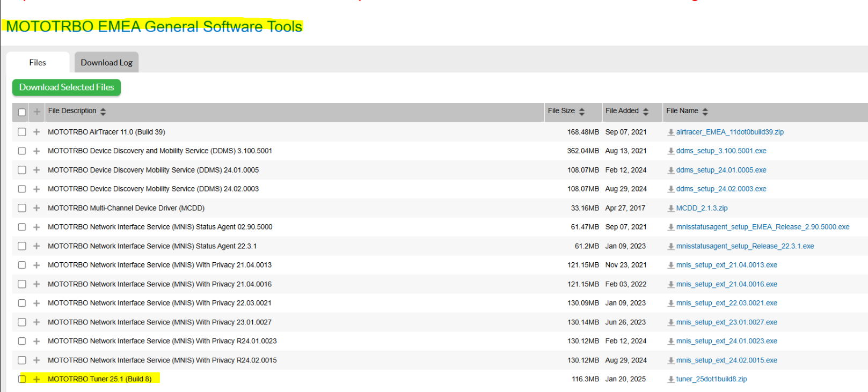The width and height of the screenshot is (868, 392).
Task: Sort table by File Size arrows
Action: [x=582, y=112]
